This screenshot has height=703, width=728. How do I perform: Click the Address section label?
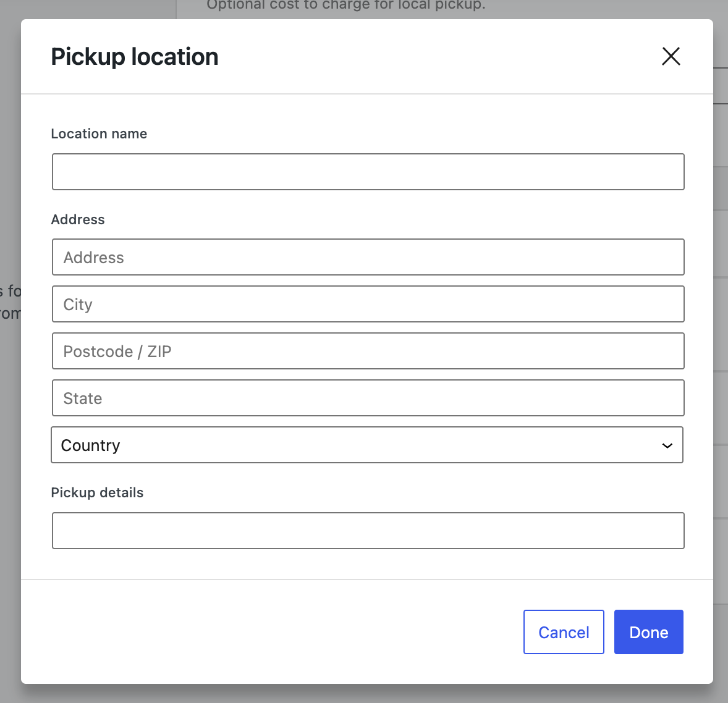[x=78, y=219]
